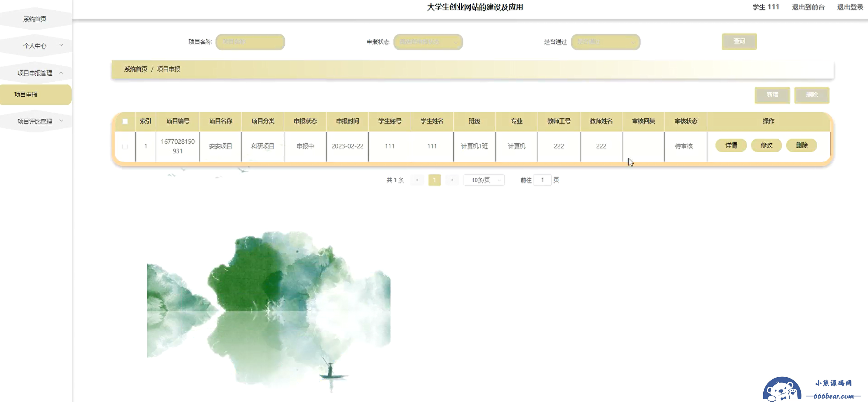Click 修改 for 安安项目
The image size is (868, 402).
point(767,145)
